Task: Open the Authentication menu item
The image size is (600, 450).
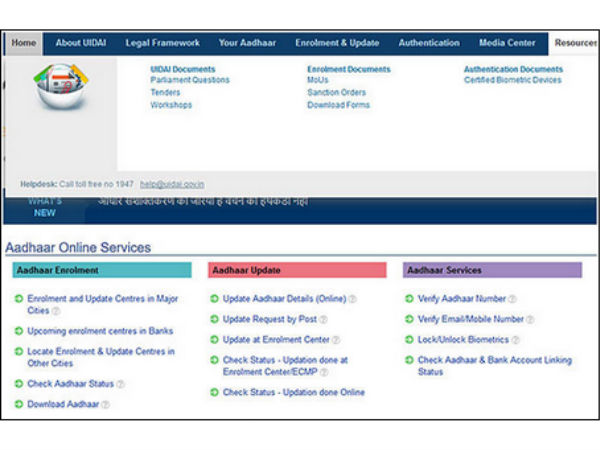Action: pyautogui.click(x=429, y=43)
